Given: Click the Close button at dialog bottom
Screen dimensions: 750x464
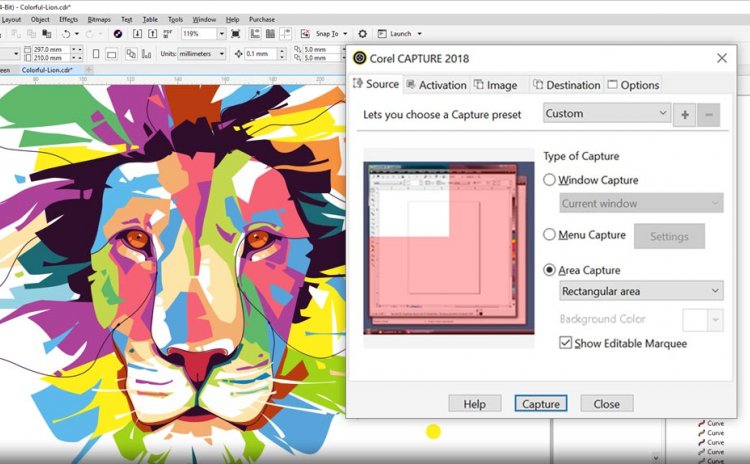Looking at the screenshot, I should 607,404.
